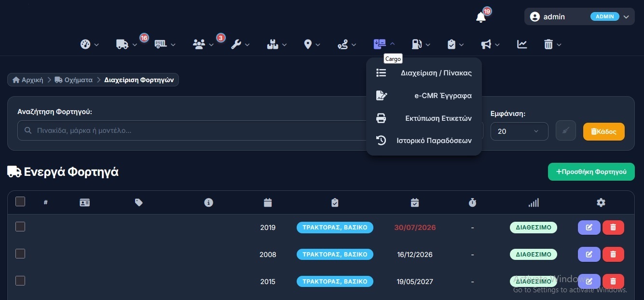
Task: Open the trucks nav icon with badge 16
Action: 123,44
